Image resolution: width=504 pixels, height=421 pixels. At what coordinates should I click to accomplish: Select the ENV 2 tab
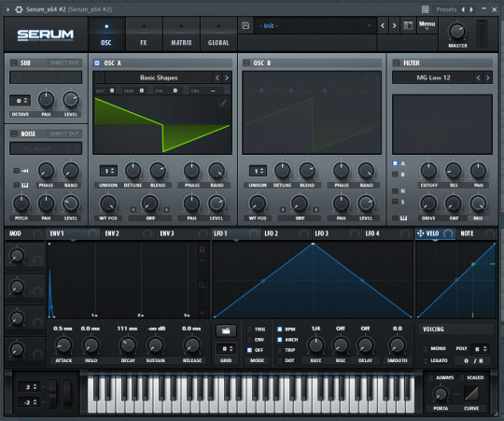click(x=128, y=233)
